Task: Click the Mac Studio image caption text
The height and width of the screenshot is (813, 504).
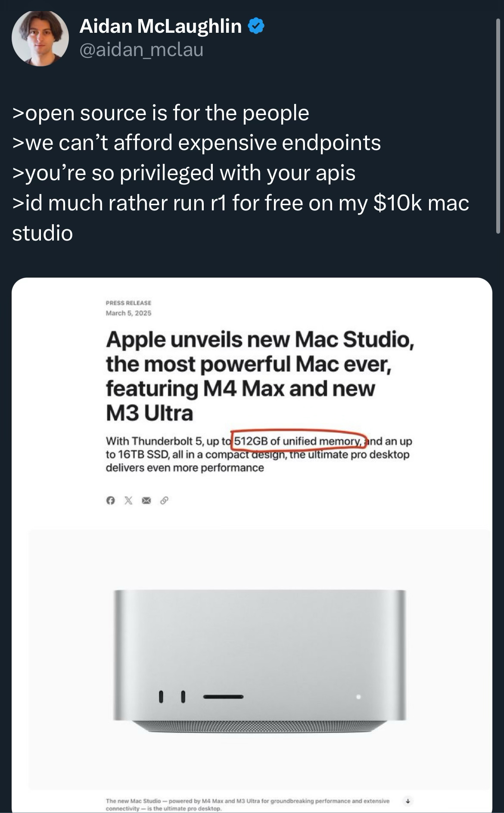Action: [x=247, y=804]
